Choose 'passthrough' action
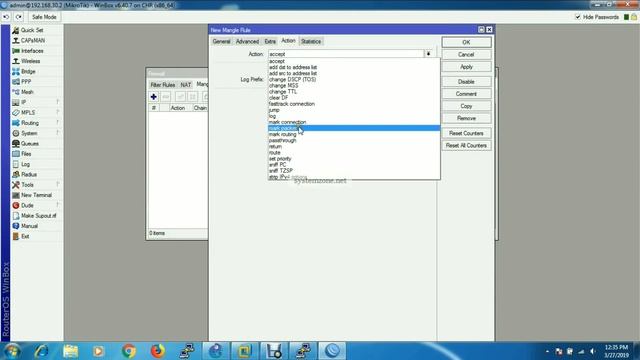The image size is (640, 360). point(354,140)
